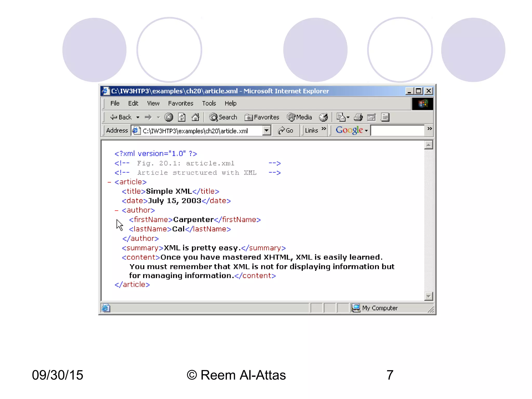Screen dimensions: 532x399
Task: Collapse the author element node
Action: (x=117, y=210)
